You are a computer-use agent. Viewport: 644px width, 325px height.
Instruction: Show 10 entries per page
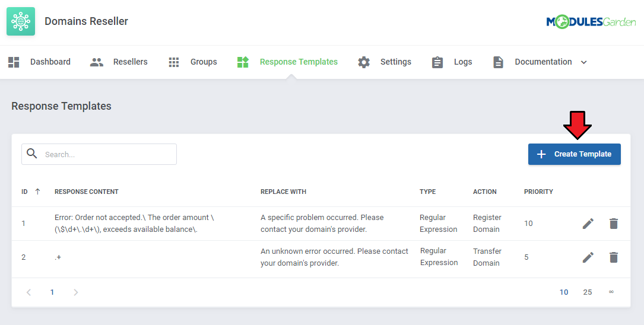click(564, 292)
